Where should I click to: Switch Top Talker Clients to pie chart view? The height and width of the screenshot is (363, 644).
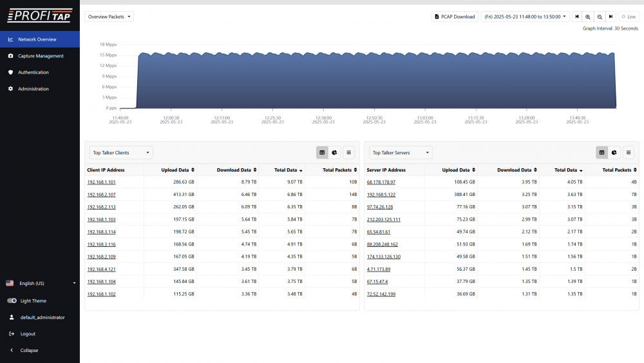pos(335,153)
